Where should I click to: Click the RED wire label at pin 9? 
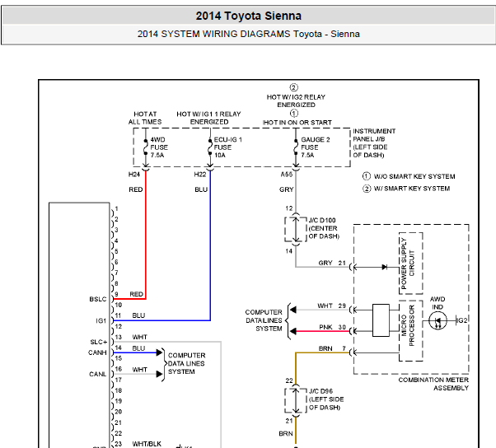[137, 294]
